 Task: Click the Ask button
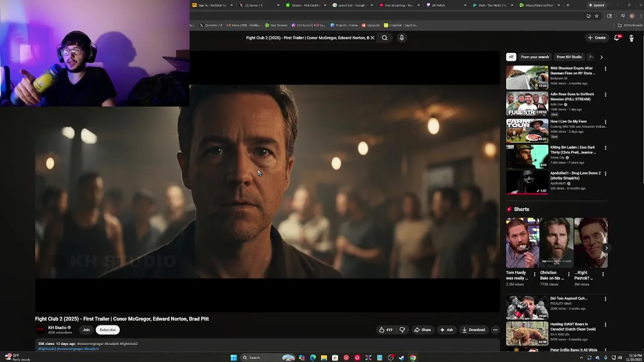click(x=446, y=330)
